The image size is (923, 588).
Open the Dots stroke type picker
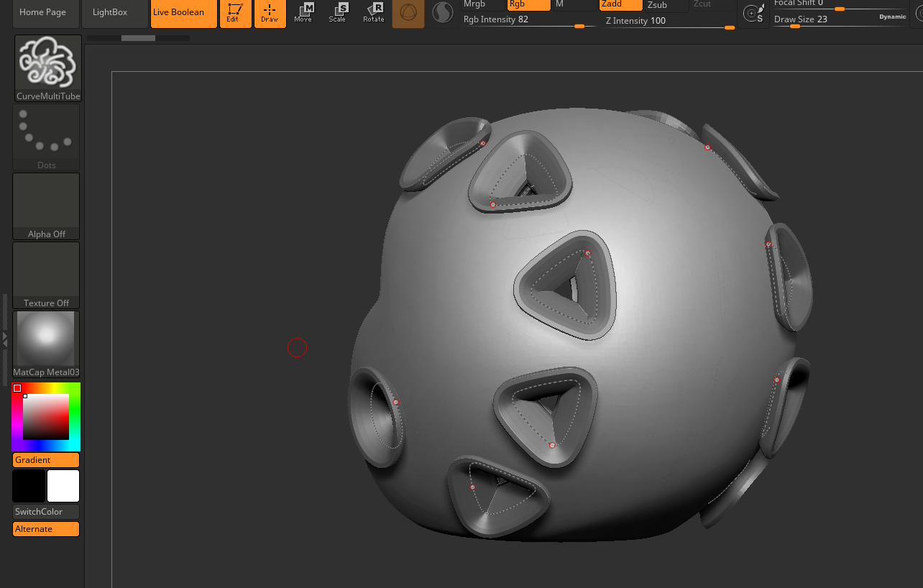[46, 137]
